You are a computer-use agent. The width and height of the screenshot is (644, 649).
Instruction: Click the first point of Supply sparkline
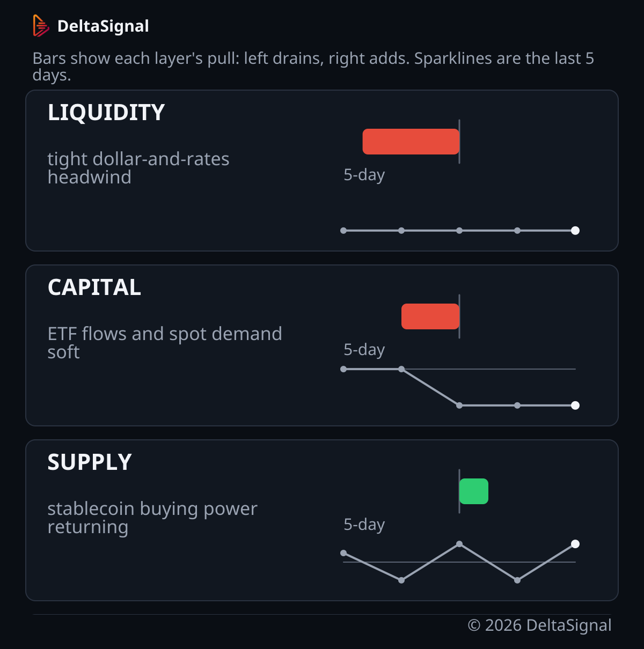click(343, 553)
